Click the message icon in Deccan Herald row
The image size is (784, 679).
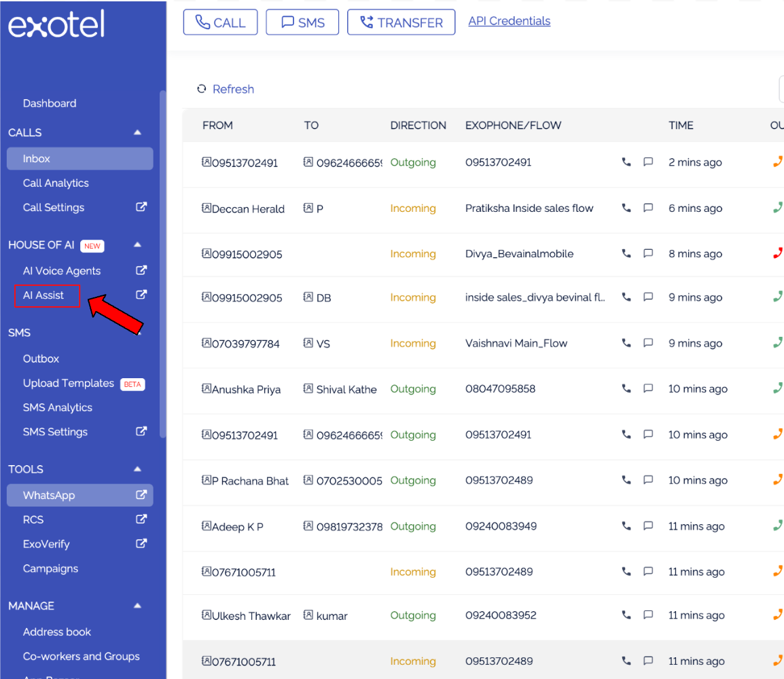click(648, 208)
